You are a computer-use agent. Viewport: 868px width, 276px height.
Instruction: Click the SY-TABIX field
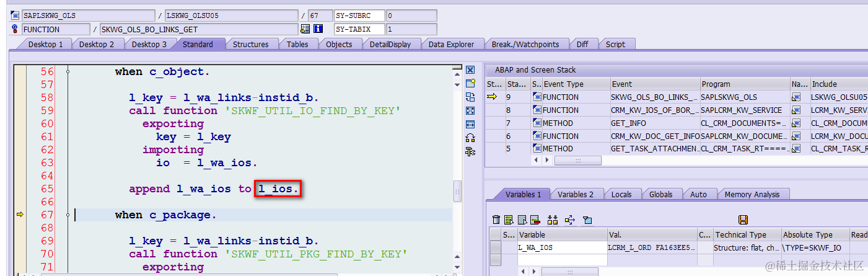pos(359,29)
